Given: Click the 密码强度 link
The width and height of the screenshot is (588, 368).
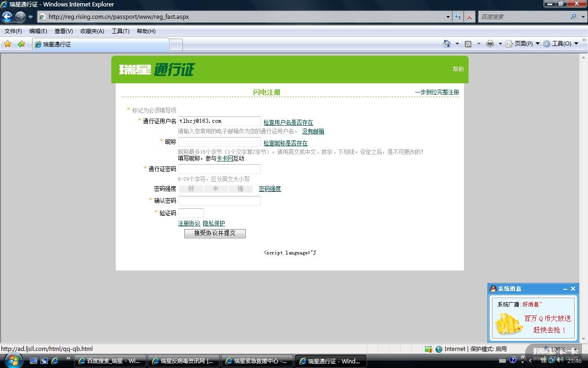Looking at the screenshot, I should pos(270,189).
